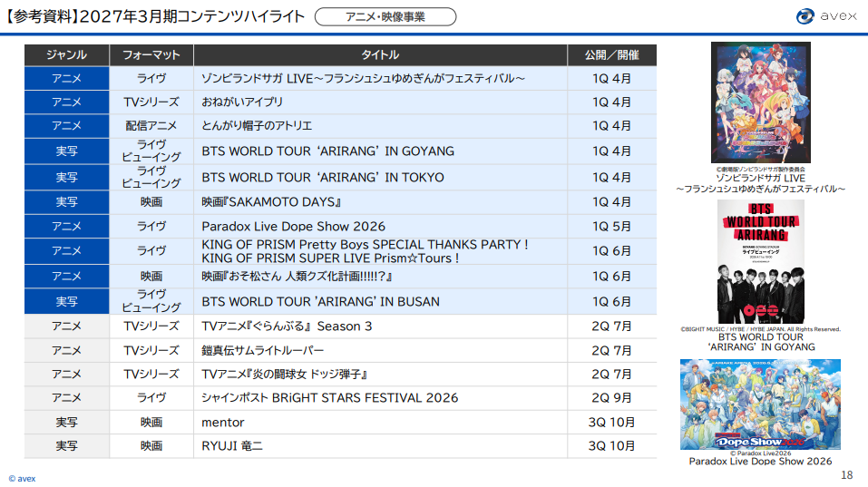
Task: Click 実写 genre cell in SAKAMOTO DAYS row
Action: click(66, 202)
